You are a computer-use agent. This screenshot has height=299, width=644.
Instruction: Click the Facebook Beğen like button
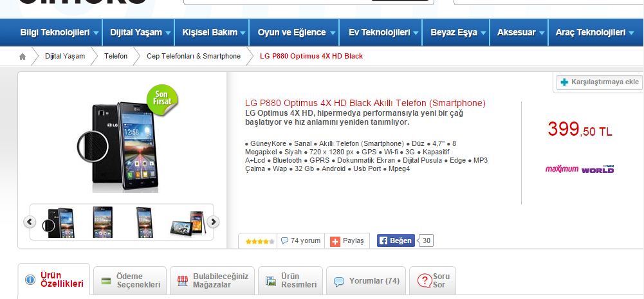[396, 240]
